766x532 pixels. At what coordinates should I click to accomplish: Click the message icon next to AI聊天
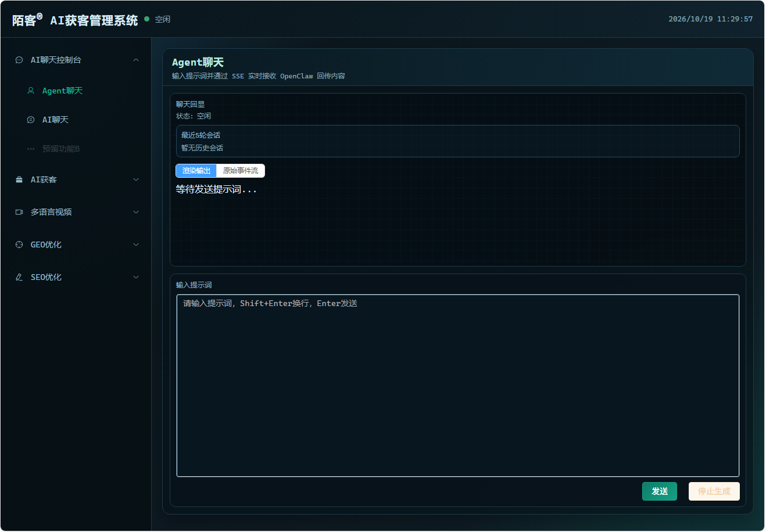pyautogui.click(x=31, y=120)
